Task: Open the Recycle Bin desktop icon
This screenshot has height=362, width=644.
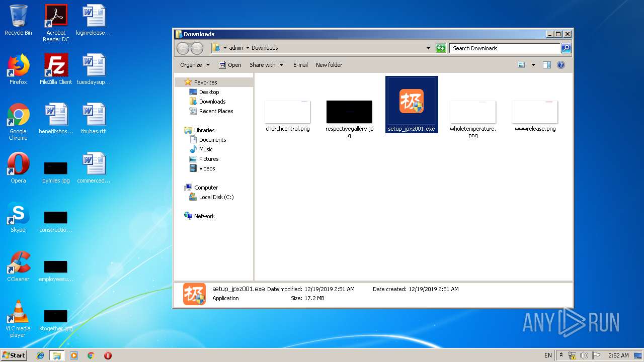Action: click(18, 20)
